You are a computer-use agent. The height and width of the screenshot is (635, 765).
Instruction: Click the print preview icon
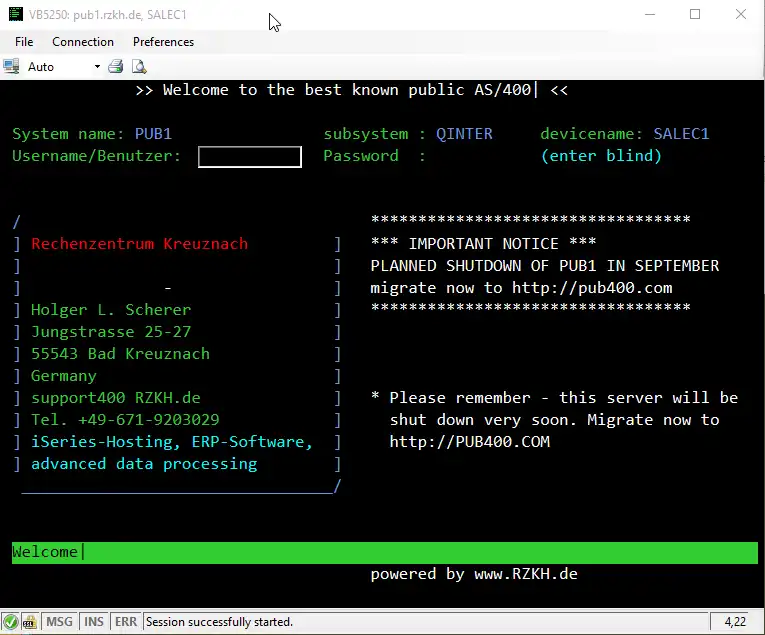coord(139,66)
